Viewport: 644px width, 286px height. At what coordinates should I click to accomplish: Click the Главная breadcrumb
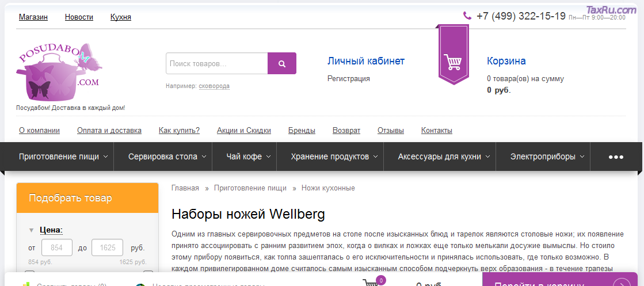coord(185,188)
